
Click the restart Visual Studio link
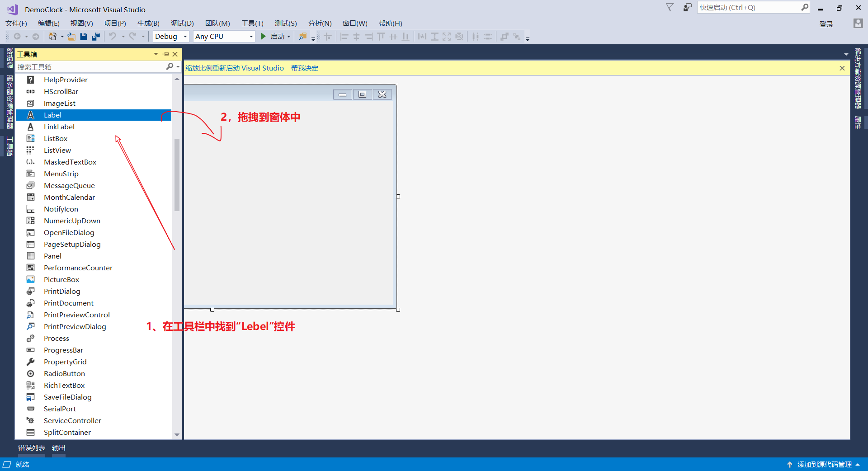pos(235,68)
